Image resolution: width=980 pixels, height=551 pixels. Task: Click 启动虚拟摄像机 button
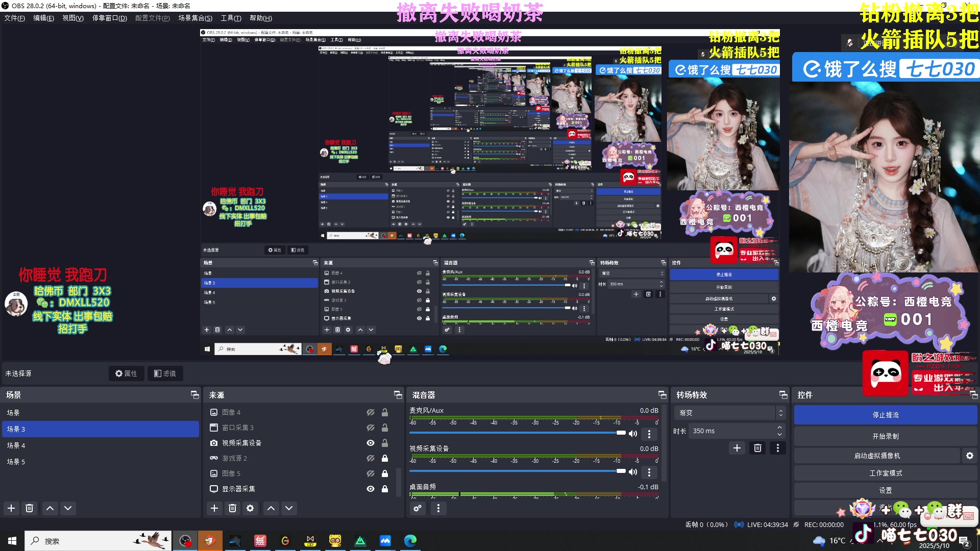[877, 456]
